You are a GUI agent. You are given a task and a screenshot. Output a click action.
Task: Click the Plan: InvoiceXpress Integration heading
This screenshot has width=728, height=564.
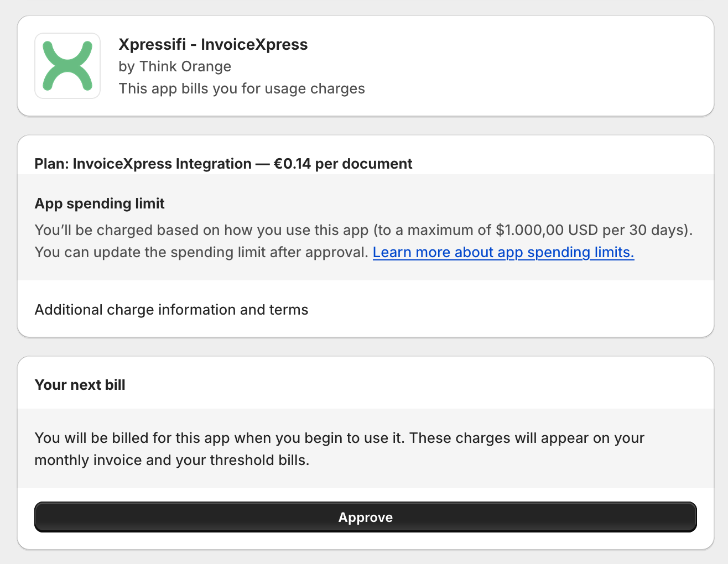(x=223, y=164)
